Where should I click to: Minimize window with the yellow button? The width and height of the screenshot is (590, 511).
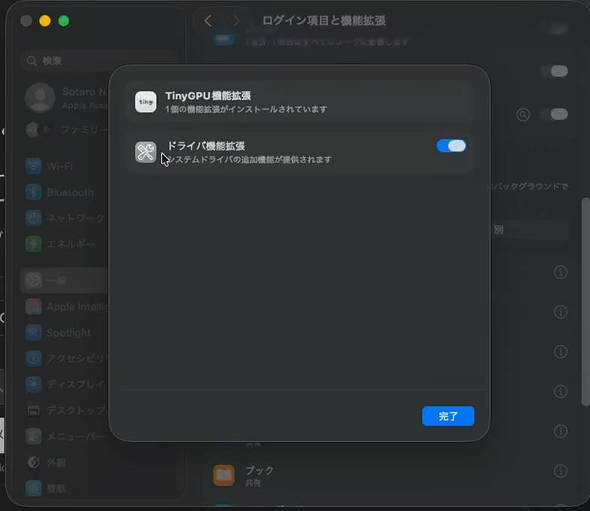[45, 21]
